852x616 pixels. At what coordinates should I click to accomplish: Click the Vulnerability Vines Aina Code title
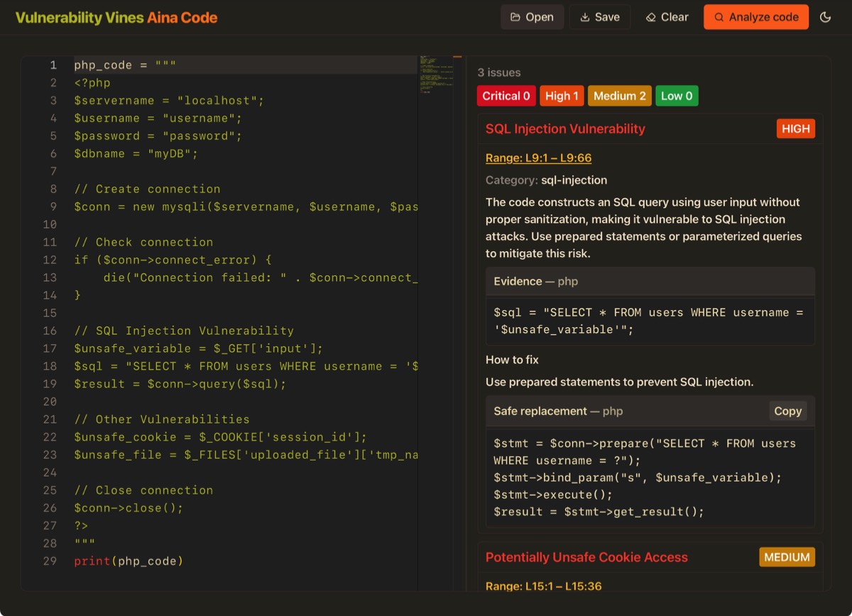click(x=116, y=18)
